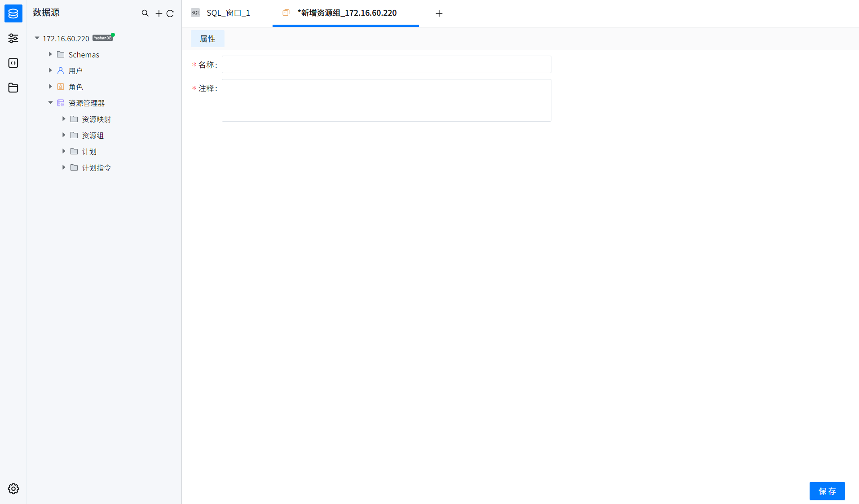Open the sliders configuration icon in sidebar
Viewport: 859px width, 504px height.
click(x=13, y=38)
